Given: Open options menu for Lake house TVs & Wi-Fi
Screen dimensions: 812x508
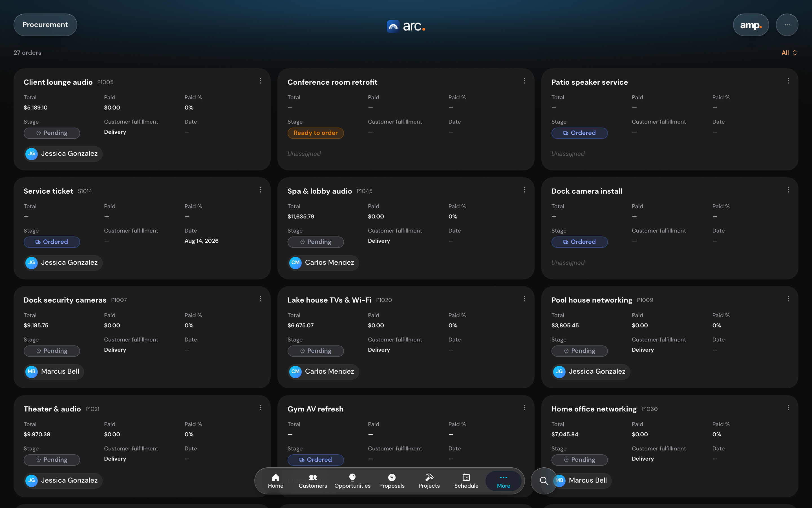Looking at the screenshot, I should (524, 299).
